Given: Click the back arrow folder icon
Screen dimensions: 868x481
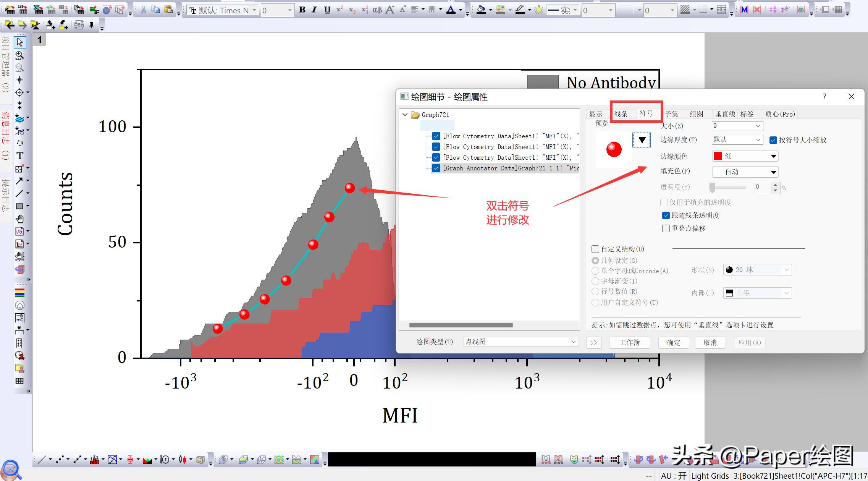Looking at the screenshot, I should point(10,25).
